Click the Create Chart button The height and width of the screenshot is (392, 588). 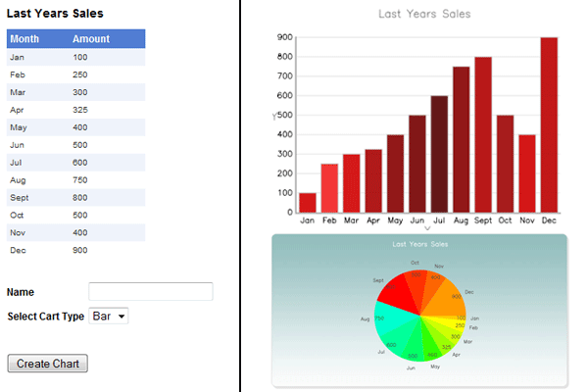[x=48, y=364]
